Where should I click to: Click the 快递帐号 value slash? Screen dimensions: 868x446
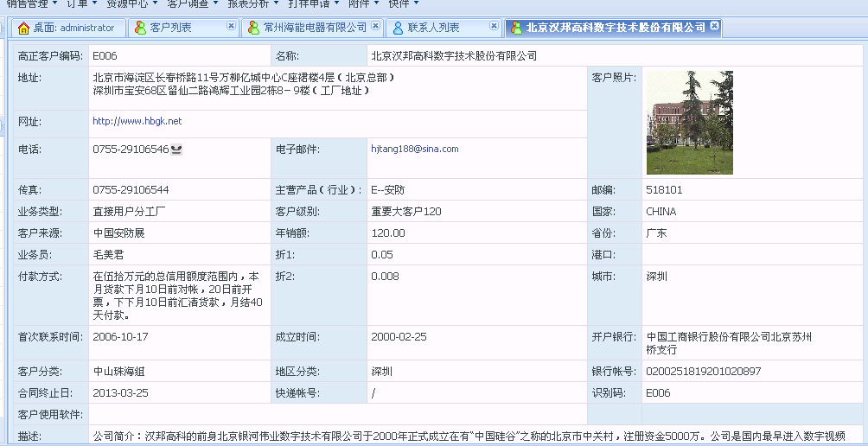373,393
